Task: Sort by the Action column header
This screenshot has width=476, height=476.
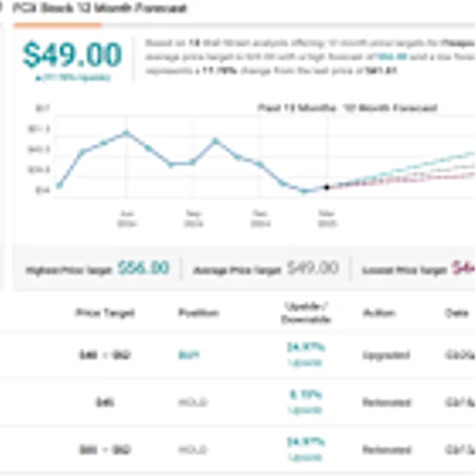Action: pyautogui.click(x=379, y=313)
